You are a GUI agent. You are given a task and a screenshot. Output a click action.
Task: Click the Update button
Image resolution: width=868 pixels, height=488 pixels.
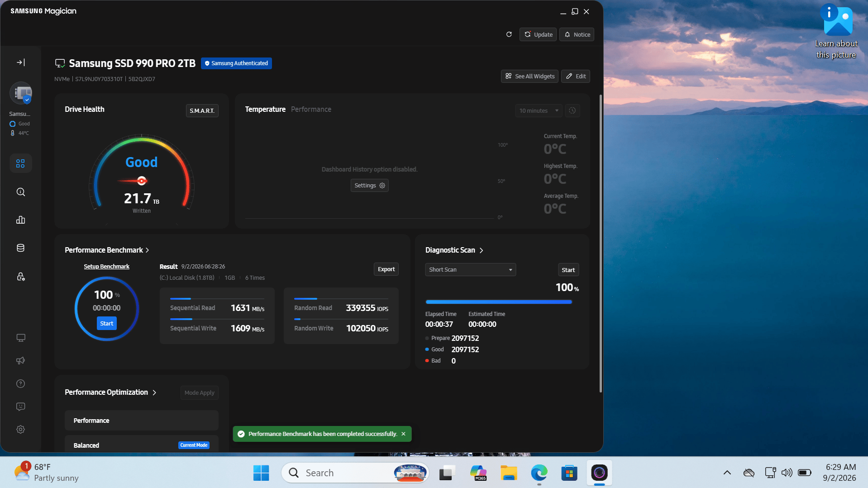538,34
